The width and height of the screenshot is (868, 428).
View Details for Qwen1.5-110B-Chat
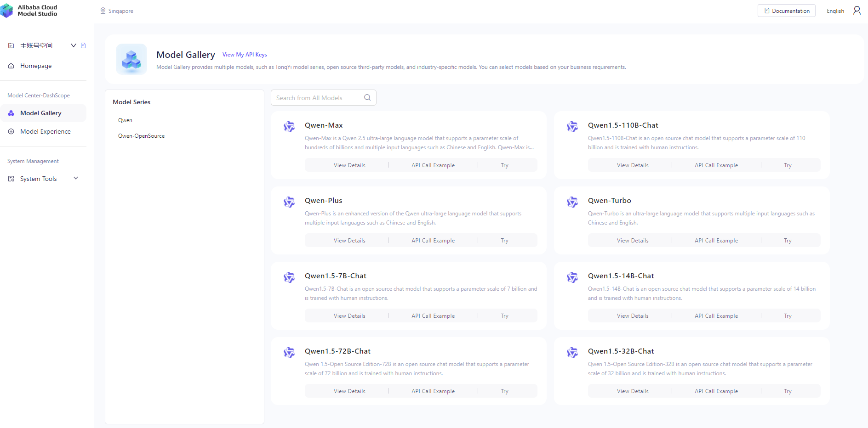pyautogui.click(x=633, y=165)
